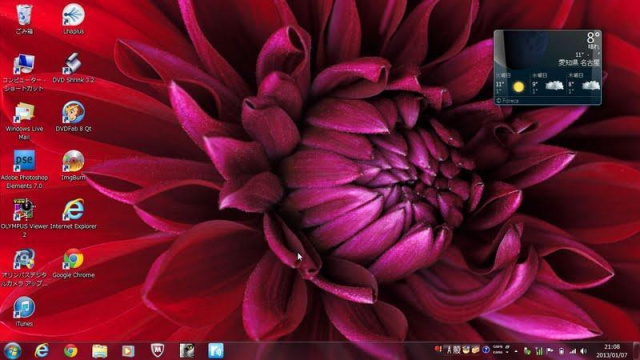The width and height of the screenshot is (640, 360).
Task: Select the Google Chrome desktop icon
Action: click(x=73, y=263)
